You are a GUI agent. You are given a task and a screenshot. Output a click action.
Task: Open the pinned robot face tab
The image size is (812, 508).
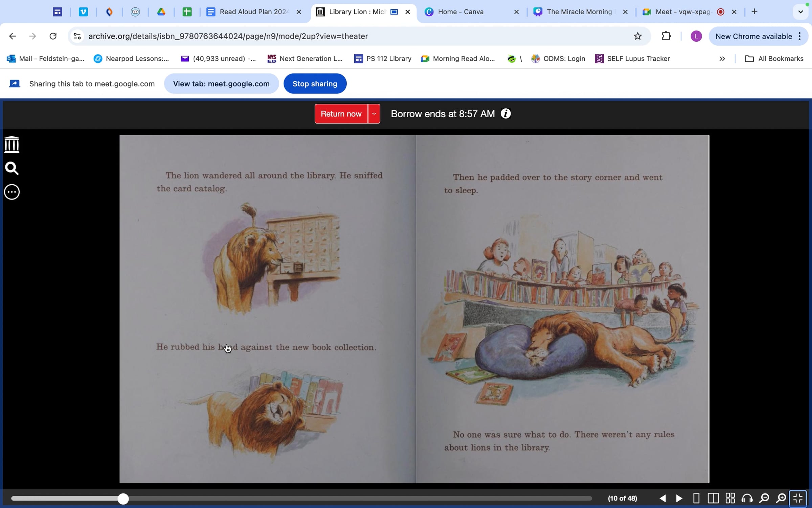pyautogui.click(x=135, y=12)
